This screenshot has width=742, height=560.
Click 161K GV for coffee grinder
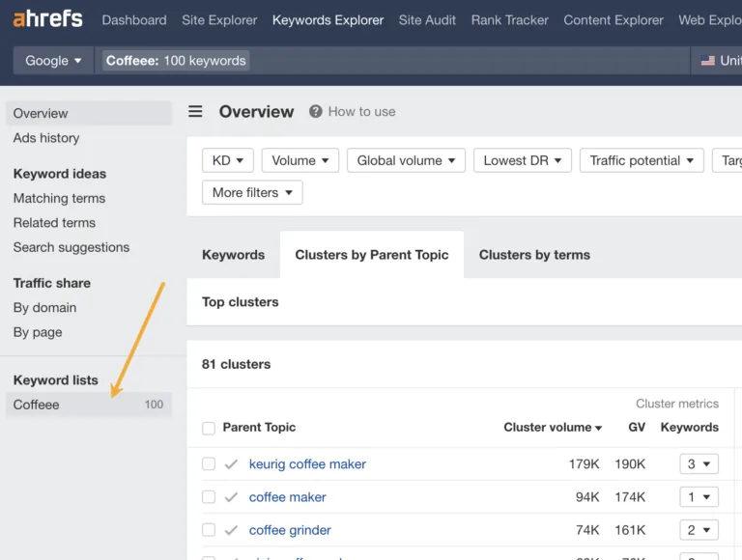click(630, 530)
